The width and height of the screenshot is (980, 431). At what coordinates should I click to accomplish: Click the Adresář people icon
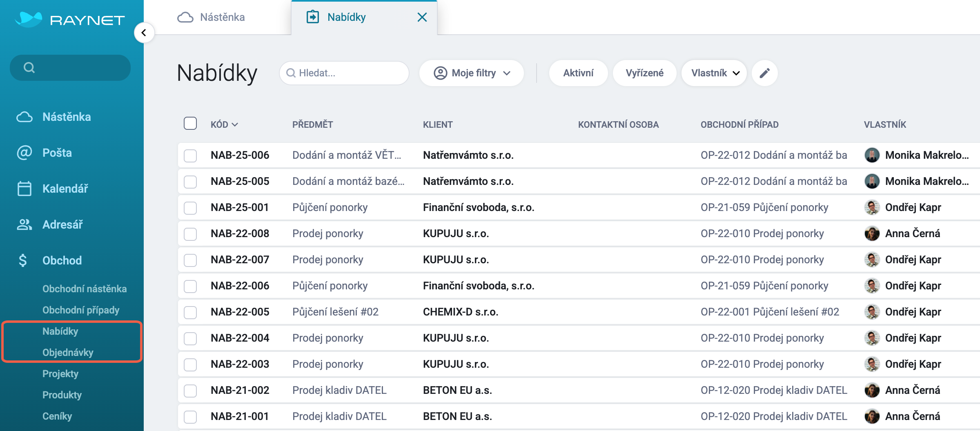pos(24,224)
